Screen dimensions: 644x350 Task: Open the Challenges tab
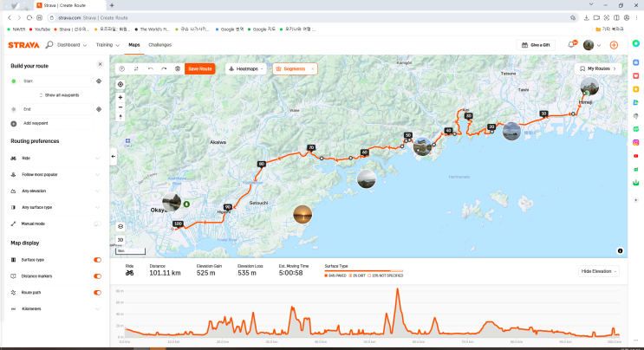pyautogui.click(x=159, y=45)
